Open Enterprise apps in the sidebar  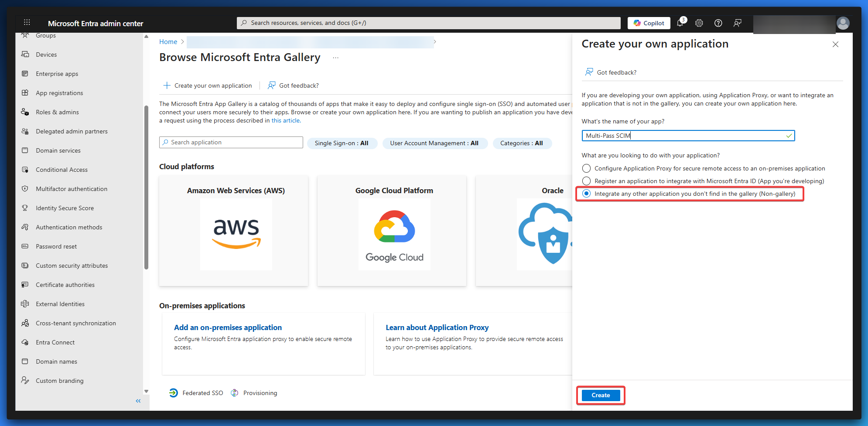tap(57, 74)
